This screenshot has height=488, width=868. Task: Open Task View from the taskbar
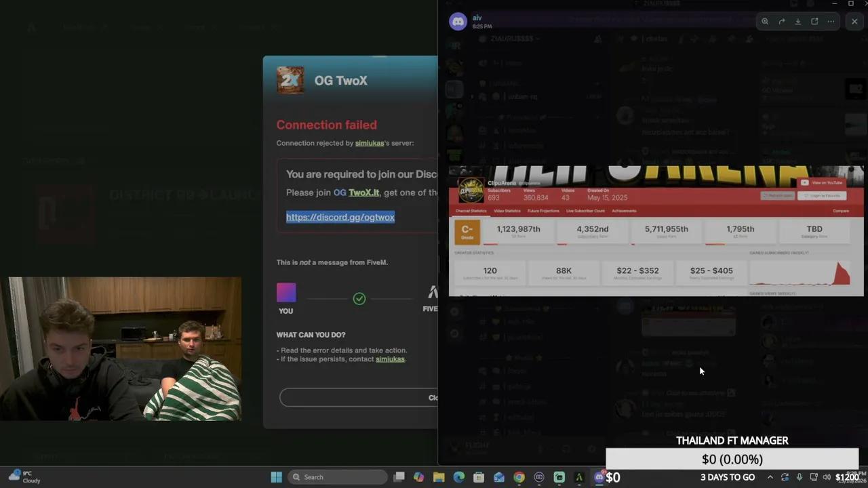pos(399,477)
